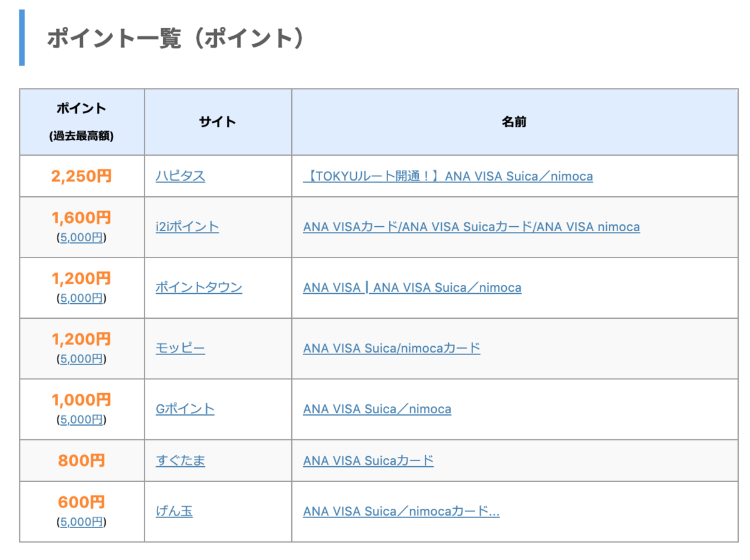Click the ポイント (過去最高額) column header
The height and width of the screenshot is (560, 750).
[x=82, y=122]
